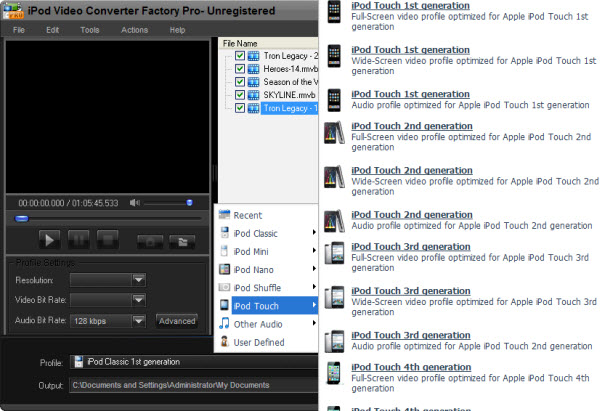
Task: Select iPod Touch 2nd generation Wide-Screen profile
Action: [412, 171]
